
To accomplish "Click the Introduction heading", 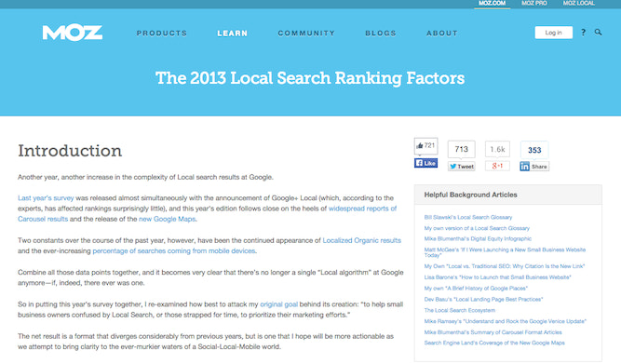I will [70, 151].
